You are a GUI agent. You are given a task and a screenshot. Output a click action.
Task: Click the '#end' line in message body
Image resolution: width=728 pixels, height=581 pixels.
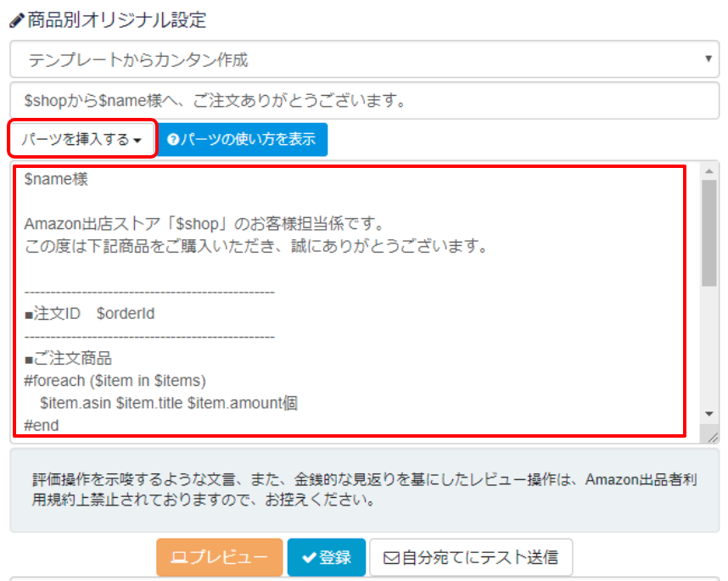point(42,425)
